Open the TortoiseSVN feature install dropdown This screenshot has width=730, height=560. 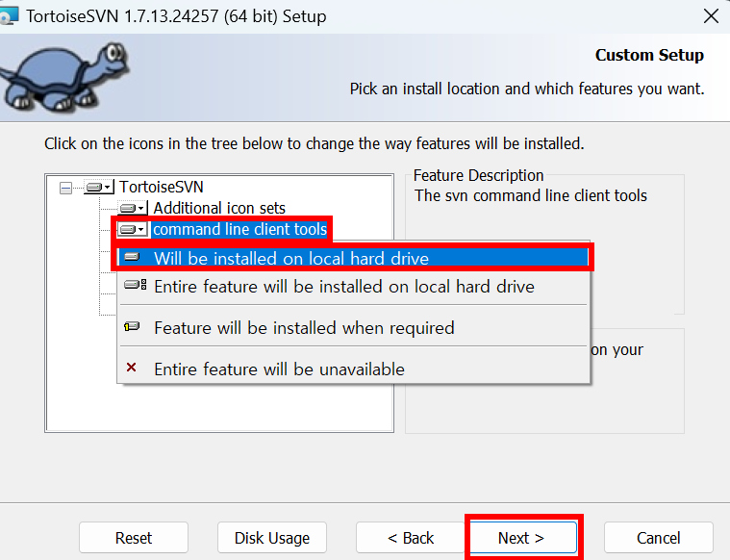[x=99, y=188]
